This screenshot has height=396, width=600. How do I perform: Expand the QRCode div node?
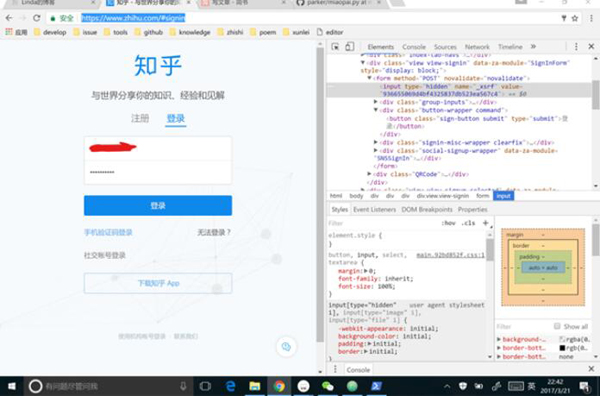click(x=370, y=174)
